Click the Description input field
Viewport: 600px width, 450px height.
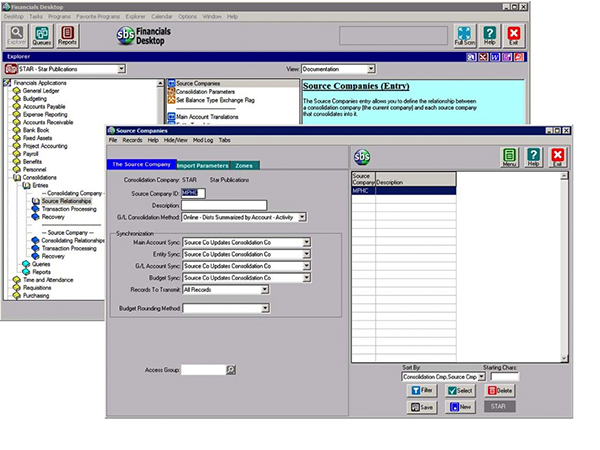pyautogui.click(x=224, y=205)
